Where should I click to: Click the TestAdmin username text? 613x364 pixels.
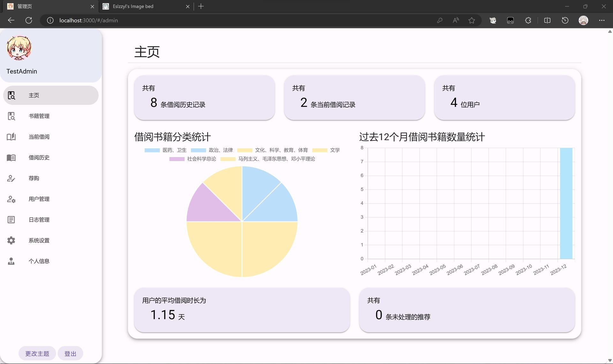pyautogui.click(x=22, y=71)
